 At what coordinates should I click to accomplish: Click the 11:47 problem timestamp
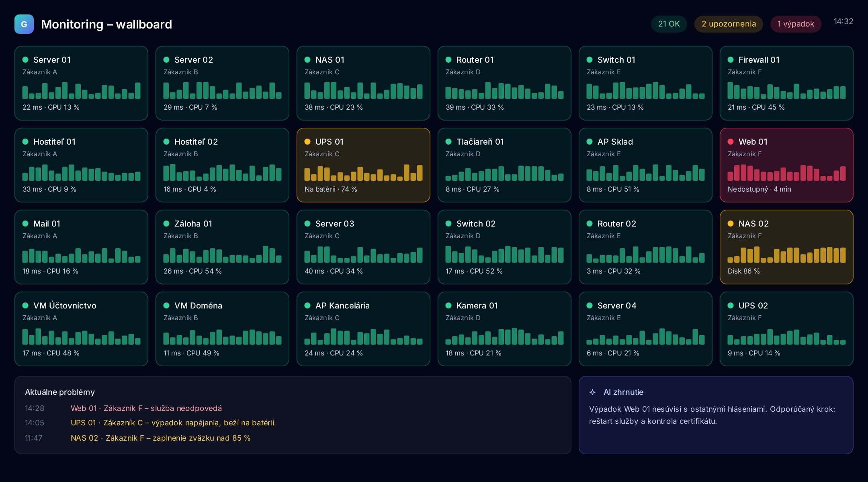coord(33,438)
